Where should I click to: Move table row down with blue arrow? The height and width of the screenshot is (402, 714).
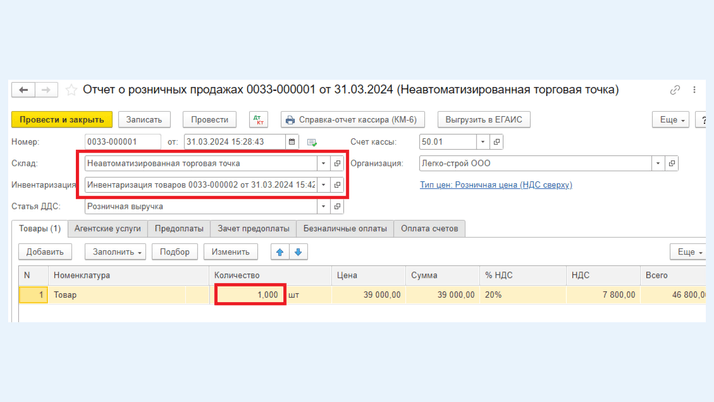298,252
